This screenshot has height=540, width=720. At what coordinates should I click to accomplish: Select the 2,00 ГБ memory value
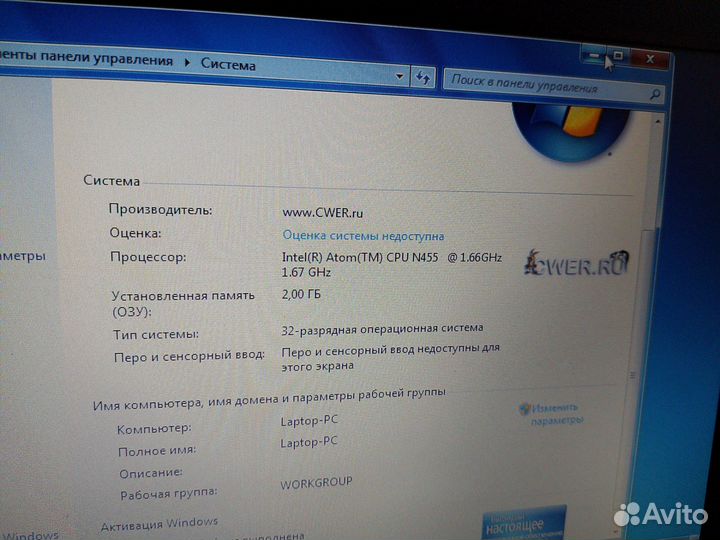(301, 294)
